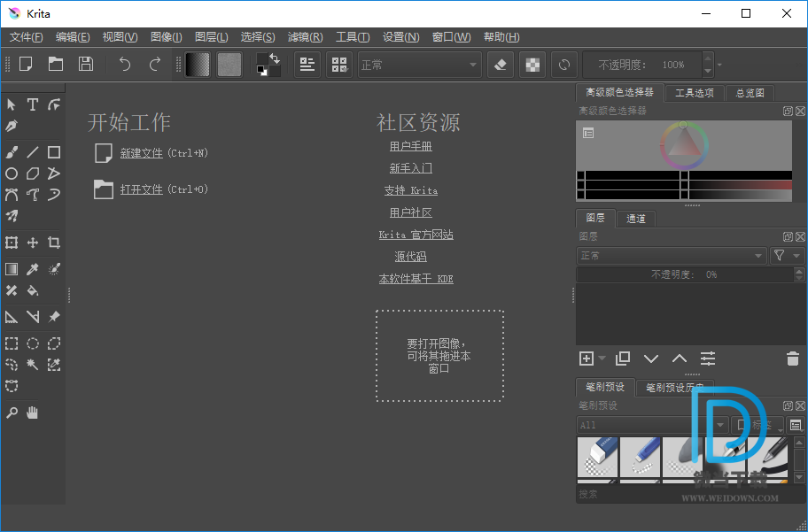The width and height of the screenshot is (808, 532).
Task: Open the 正常 blending mode dropdown in toolbar
Action: tap(420, 65)
